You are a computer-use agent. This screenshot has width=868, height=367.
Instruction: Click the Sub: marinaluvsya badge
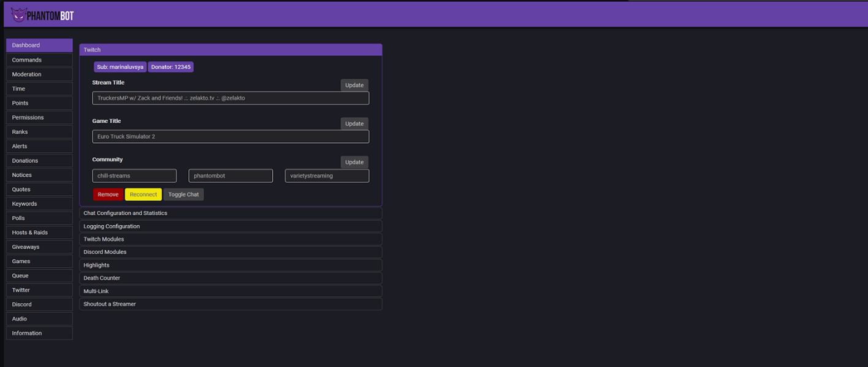[120, 67]
